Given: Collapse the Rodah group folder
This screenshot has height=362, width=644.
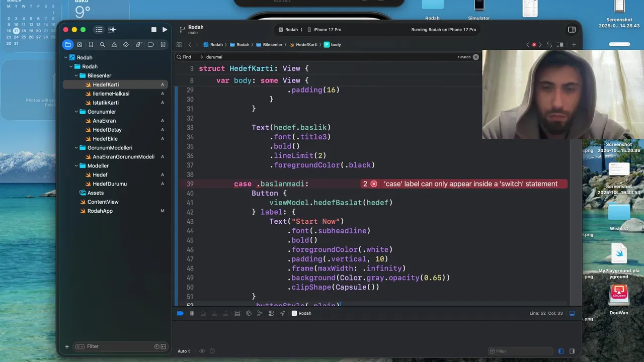Looking at the screenshot, I should pyautogui.click(x=71, y=66).
